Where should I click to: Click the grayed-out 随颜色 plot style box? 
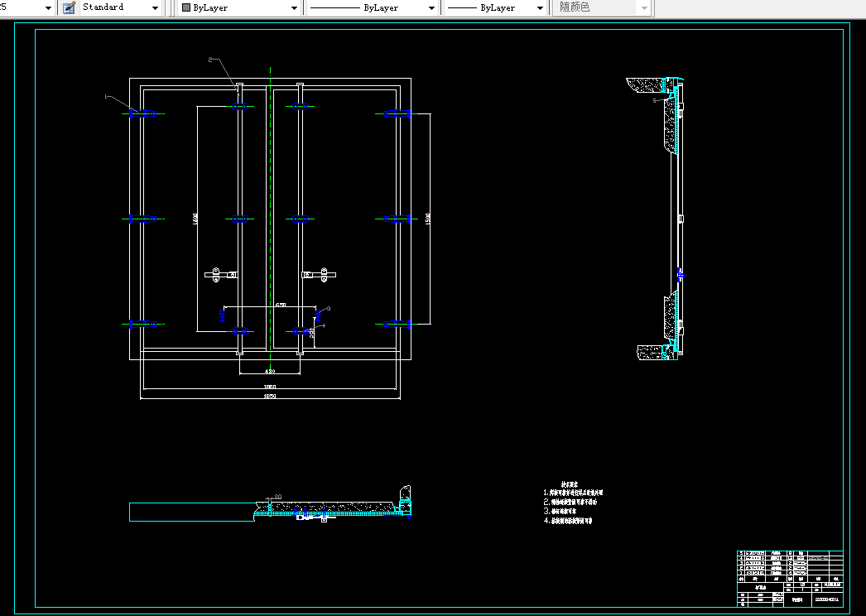(x=601, y=7)
